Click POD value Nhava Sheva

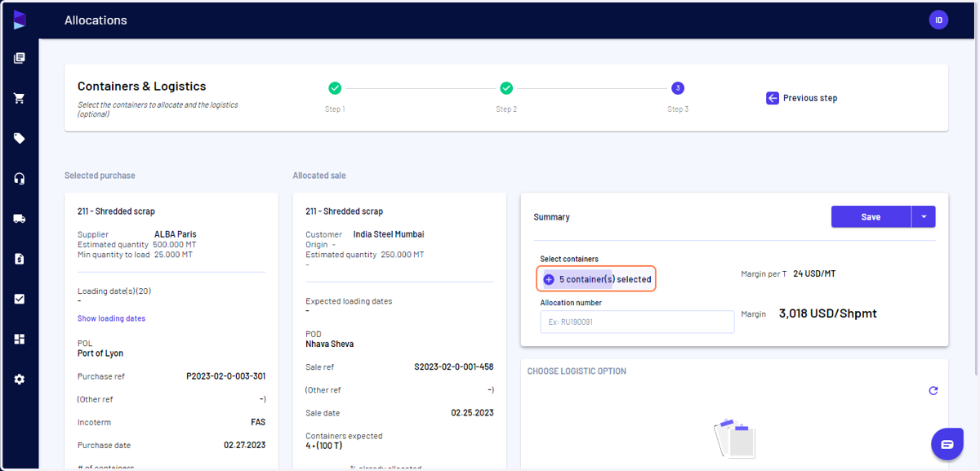click(x=330, y=344)
